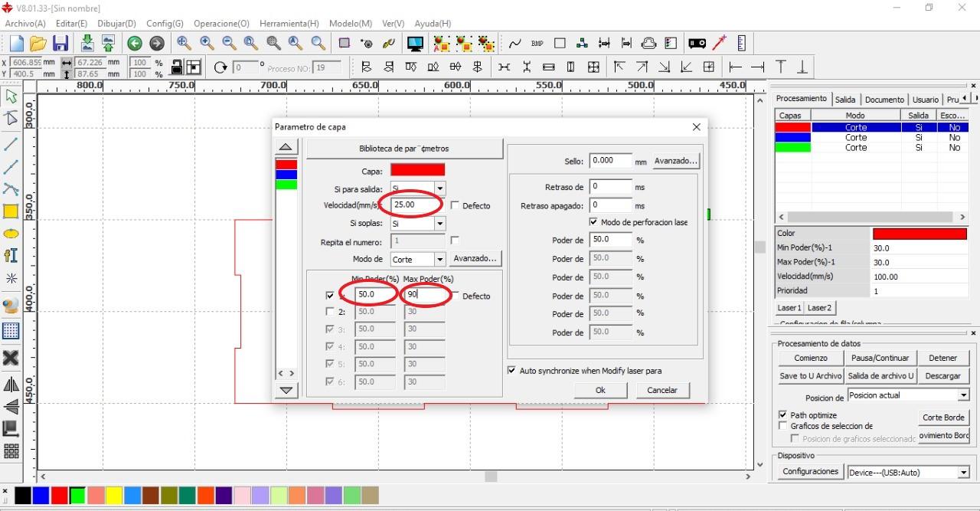
Task: Open the Si soplas dropdown
Action: coord(439,224)
